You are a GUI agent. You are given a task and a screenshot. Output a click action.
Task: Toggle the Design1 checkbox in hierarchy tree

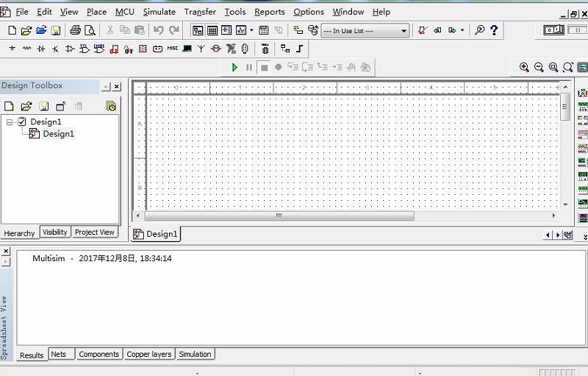(22, 121)
